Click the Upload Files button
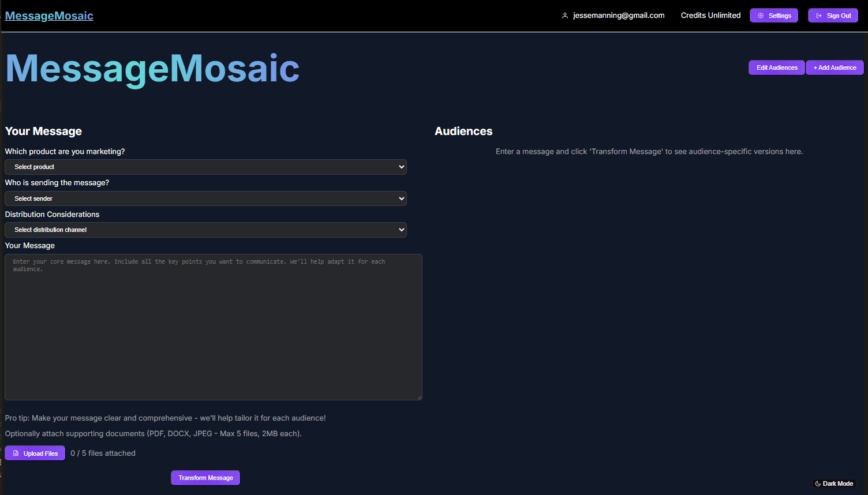The width and height of the screenshot is (868, 495). click(x=35, y=453)
